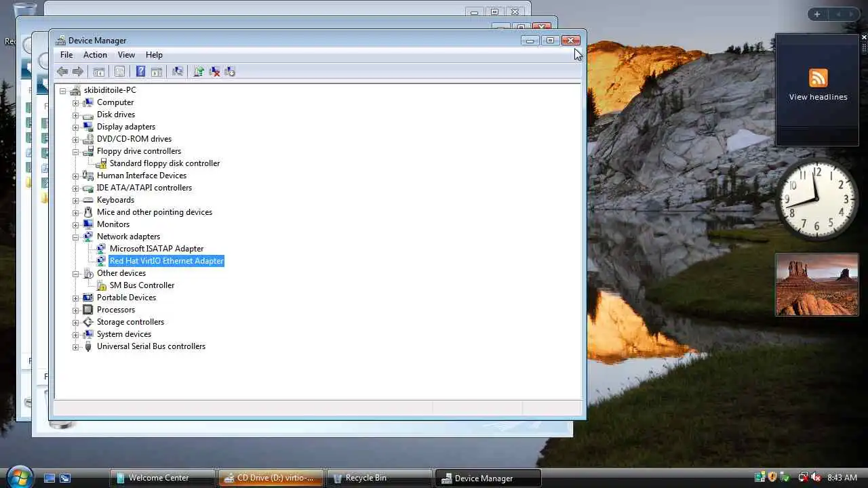Open the Help menu

tap(154, 55)
